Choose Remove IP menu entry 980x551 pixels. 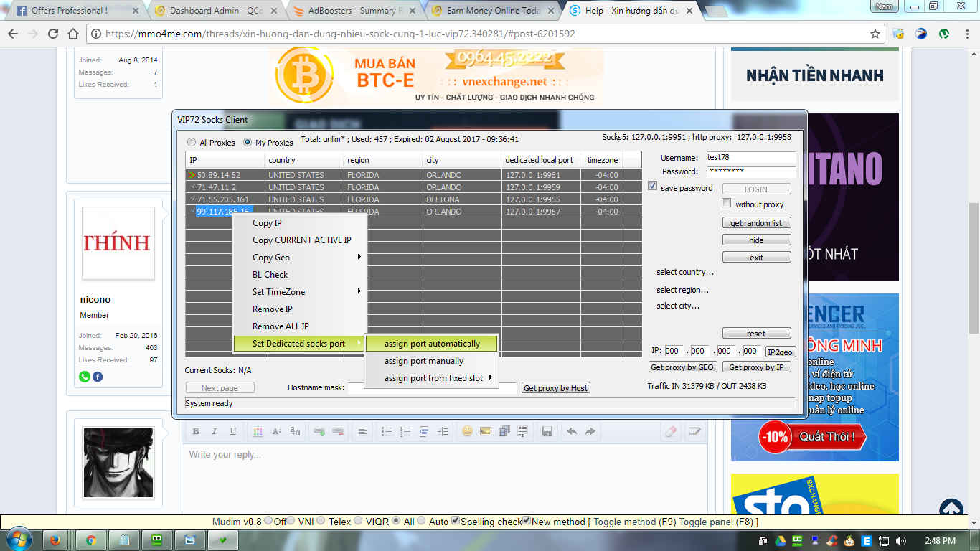(301, 309)
